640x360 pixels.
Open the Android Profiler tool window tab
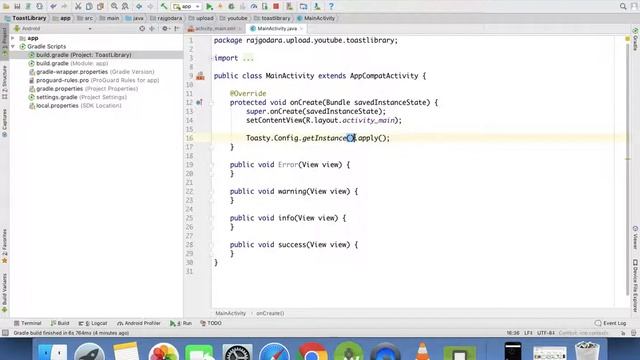[139, 323]
